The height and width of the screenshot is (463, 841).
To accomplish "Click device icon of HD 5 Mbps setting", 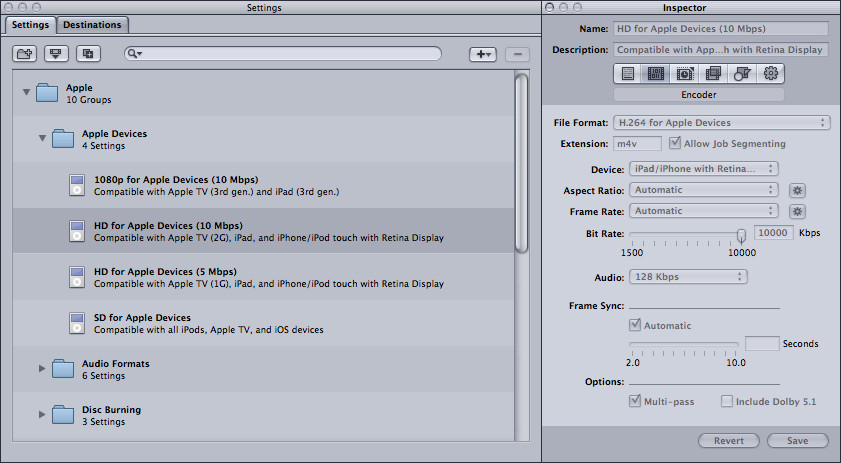I will [x=77, y=277].
